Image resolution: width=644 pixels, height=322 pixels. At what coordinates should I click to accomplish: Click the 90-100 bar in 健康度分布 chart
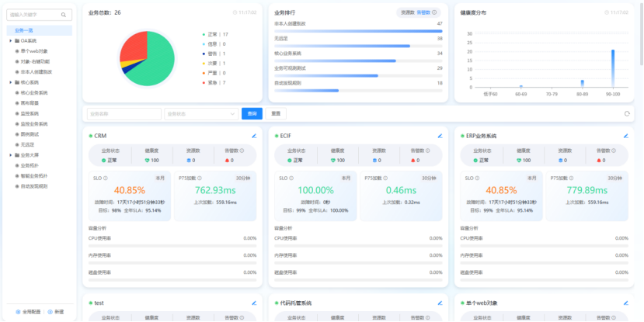(613, 68)
